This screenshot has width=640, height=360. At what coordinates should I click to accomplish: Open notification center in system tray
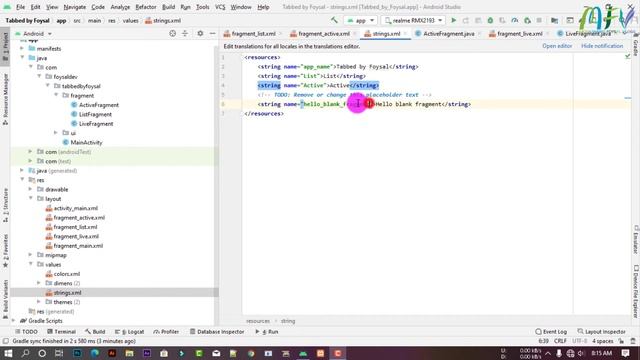(x=626, y=353)
